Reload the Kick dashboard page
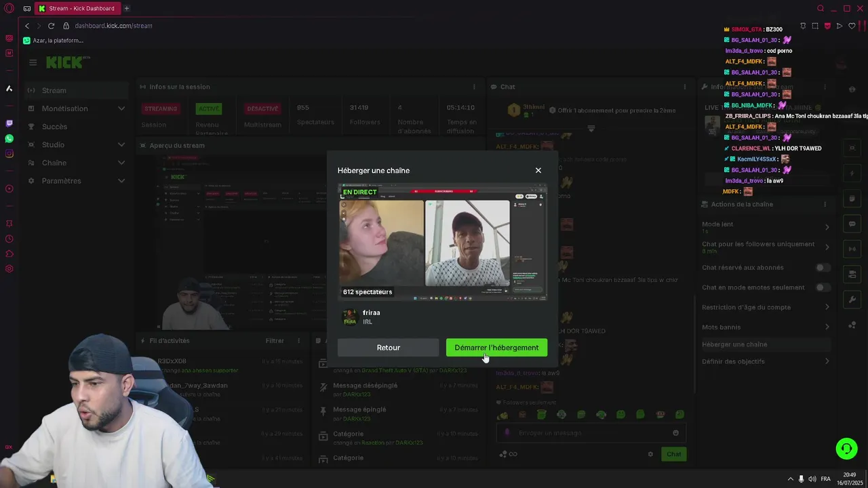The image size is (868, 488). click(x=51, y=26)
